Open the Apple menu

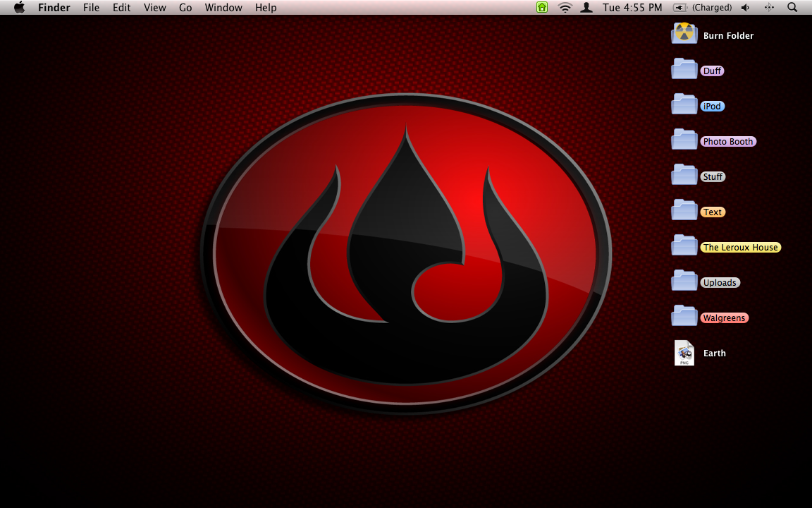(19, 7)
